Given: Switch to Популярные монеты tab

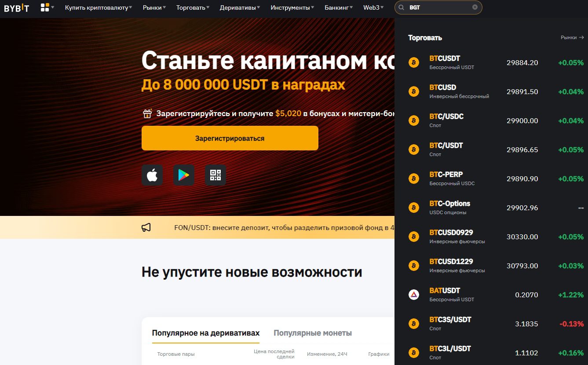Looking at the screenshot, I should [x=313, y=333].
